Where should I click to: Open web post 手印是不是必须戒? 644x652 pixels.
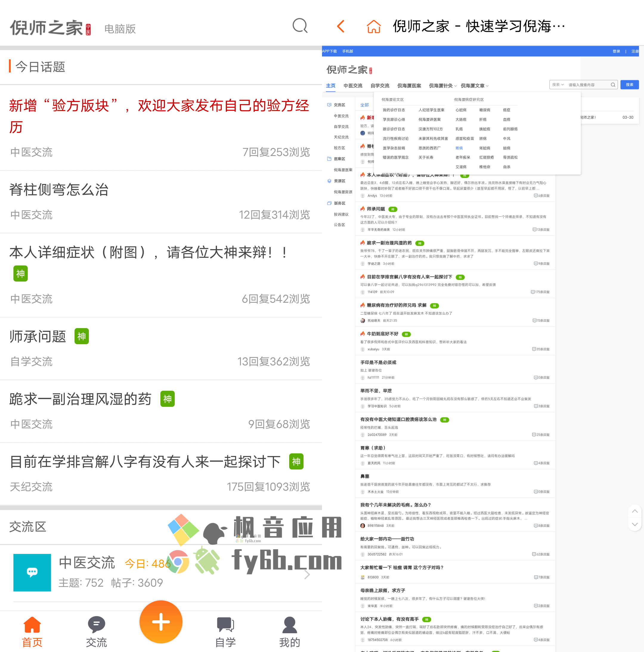pyautogui.click(x=378, y=362)
